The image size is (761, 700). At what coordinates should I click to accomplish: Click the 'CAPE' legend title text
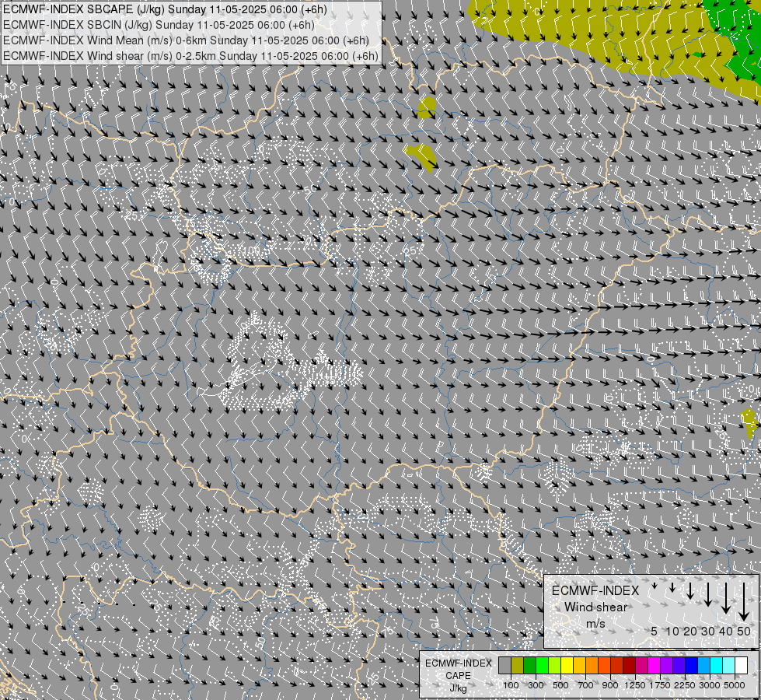coord(458,676)
